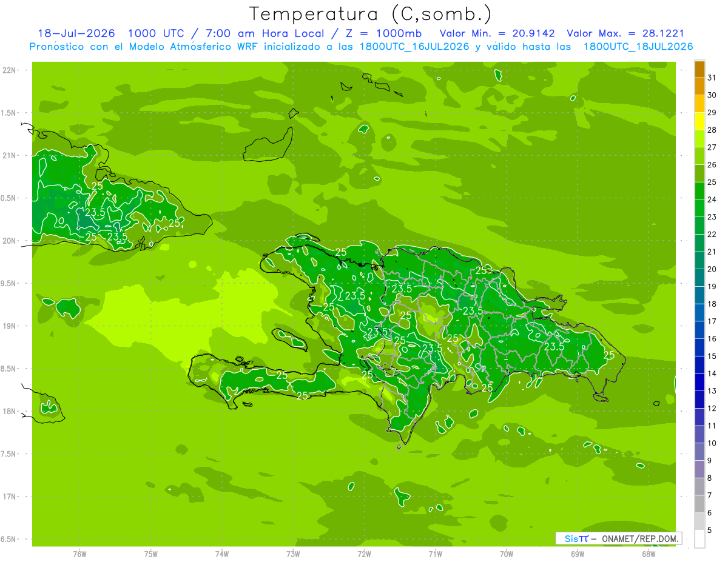
Task: Select the 'Z = 1000mb' level label
Action: point(384,33)
